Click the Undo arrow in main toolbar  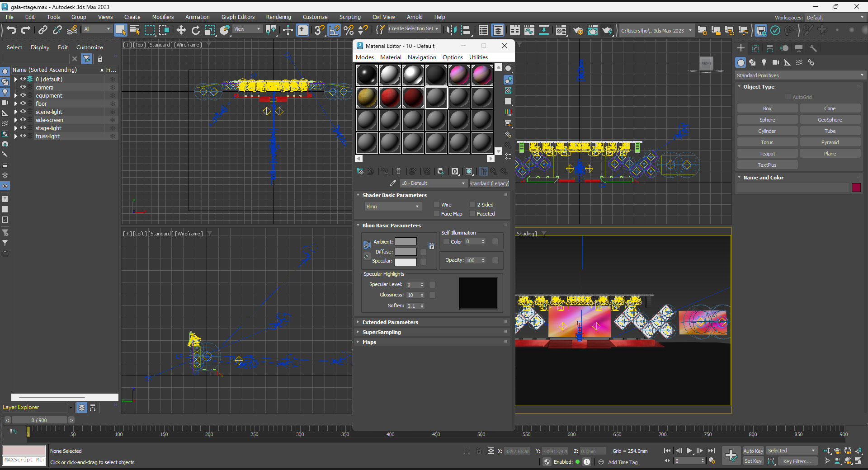click(x=11, y=30)
